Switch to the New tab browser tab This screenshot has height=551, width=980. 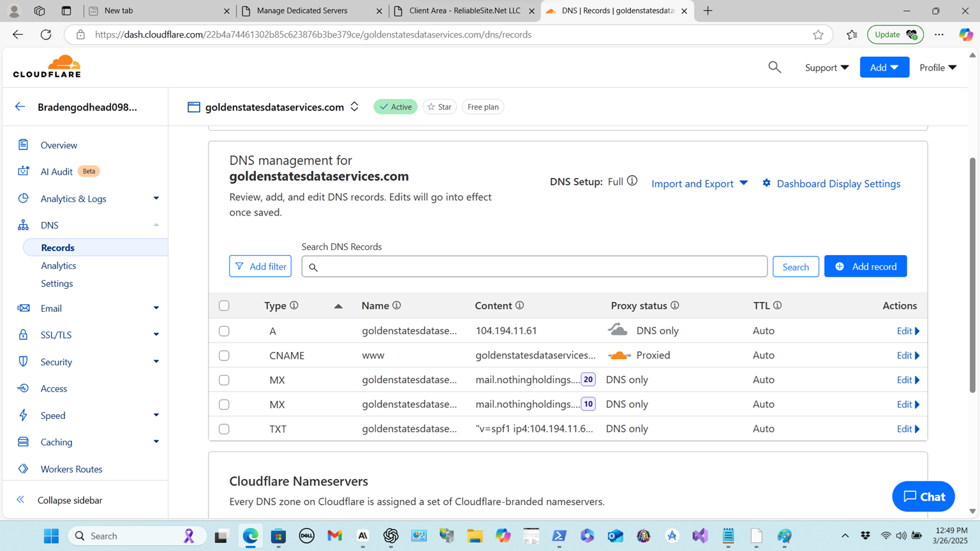(159, 11)
